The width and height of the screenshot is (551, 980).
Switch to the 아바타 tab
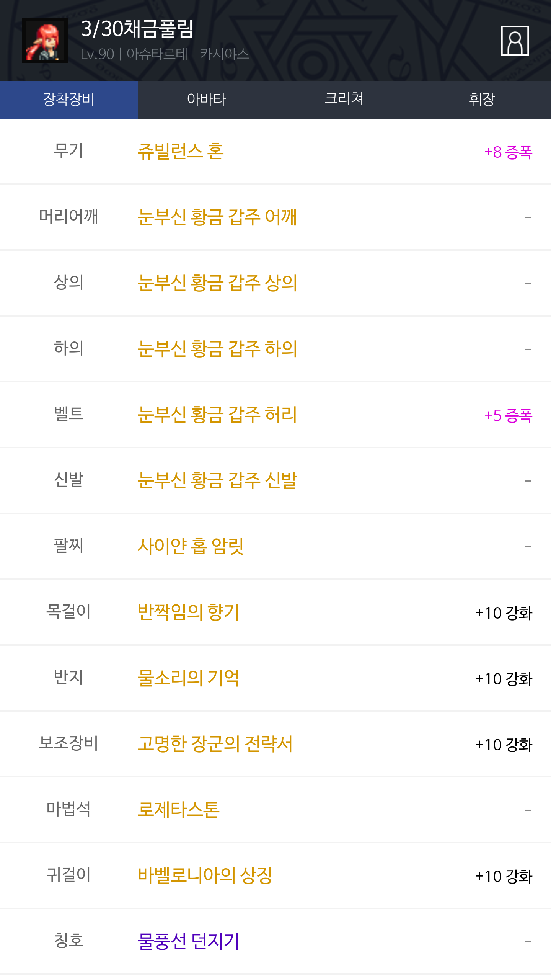(x=207, y=100)
